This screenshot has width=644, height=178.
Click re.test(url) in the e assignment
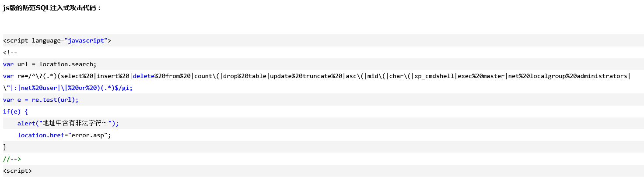55,100
